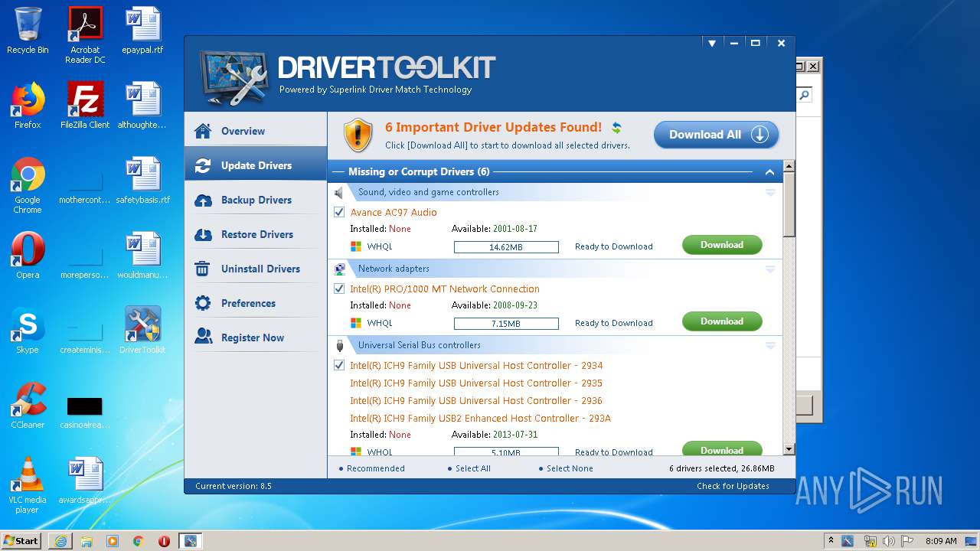Click the WHQL Windows logo for Intel PRO/1000
This screenshot has width=980, height=551.
click(x=356, y=323)
